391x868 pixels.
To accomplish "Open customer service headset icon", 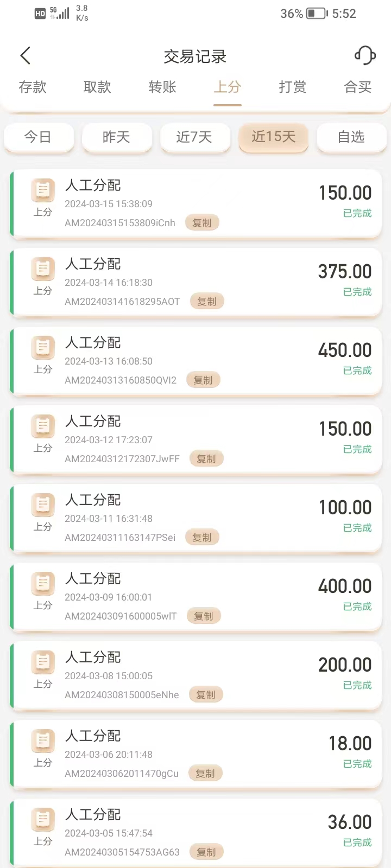I will [x=365, y=55].
